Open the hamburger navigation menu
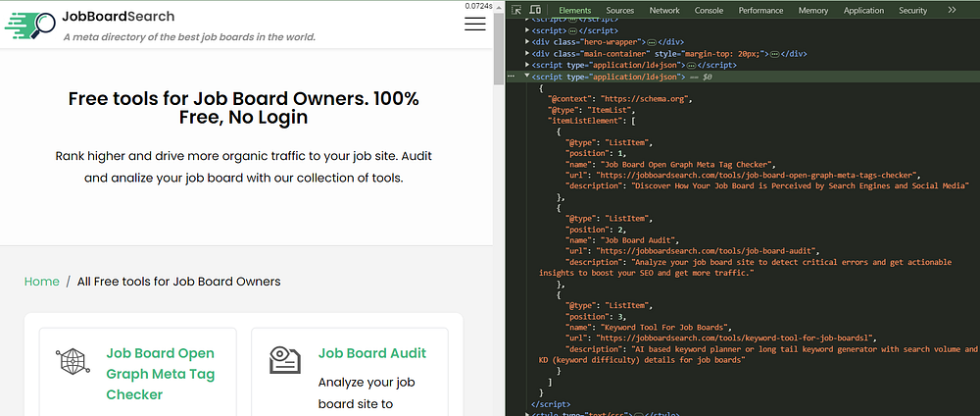Viewport: 980px width, 416px height. coord(475,24)
